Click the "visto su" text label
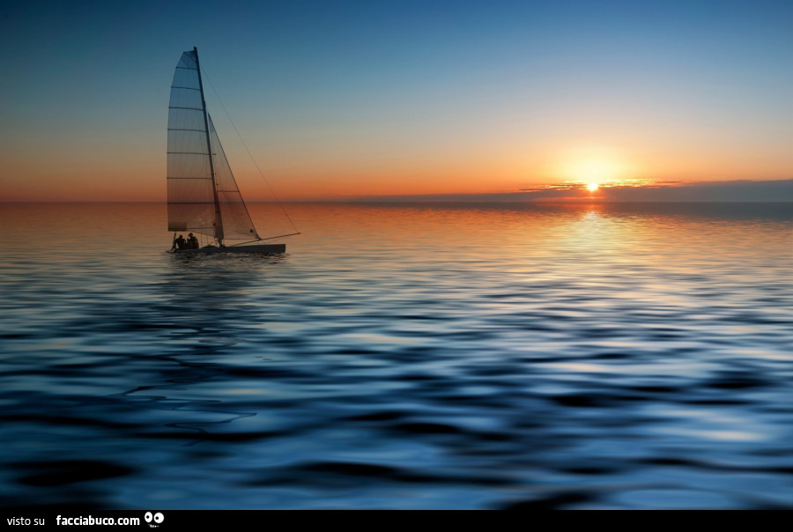The width and height of the screenshot is (793, 532). click(x=26, y=521)
